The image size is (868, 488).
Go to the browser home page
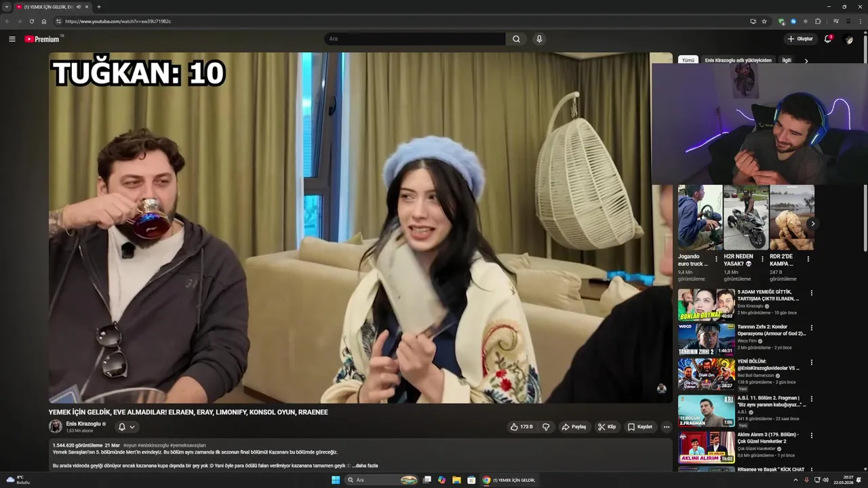coord(44,21)
